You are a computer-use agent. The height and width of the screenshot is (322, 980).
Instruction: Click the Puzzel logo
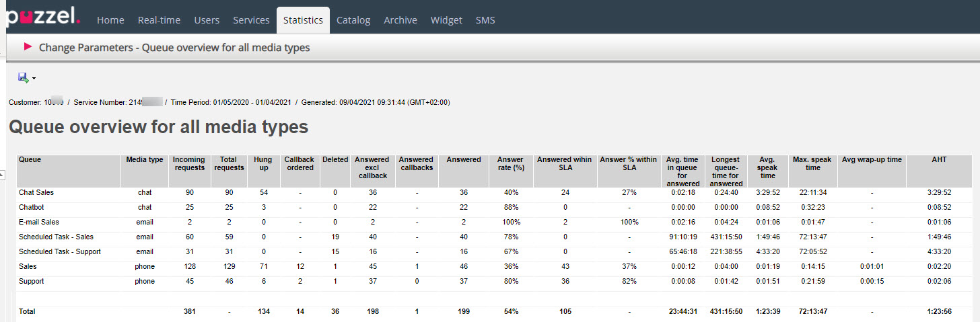point(42,16)
